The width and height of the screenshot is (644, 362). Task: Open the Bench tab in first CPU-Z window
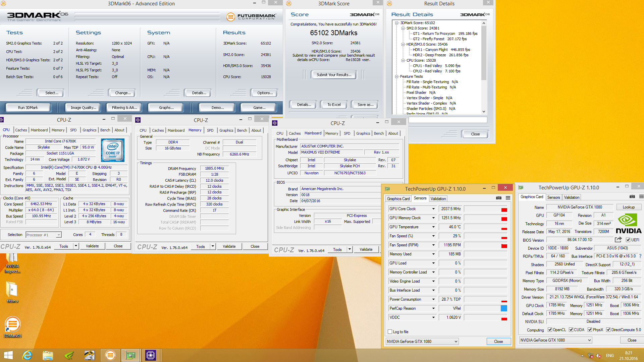coord(105,130)
